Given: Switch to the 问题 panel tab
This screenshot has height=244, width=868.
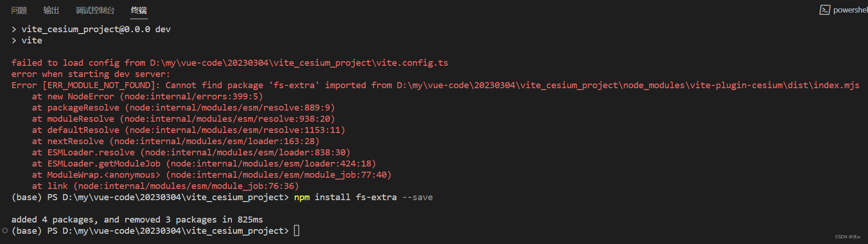Looking at the screenshot, I should [19, 10].
